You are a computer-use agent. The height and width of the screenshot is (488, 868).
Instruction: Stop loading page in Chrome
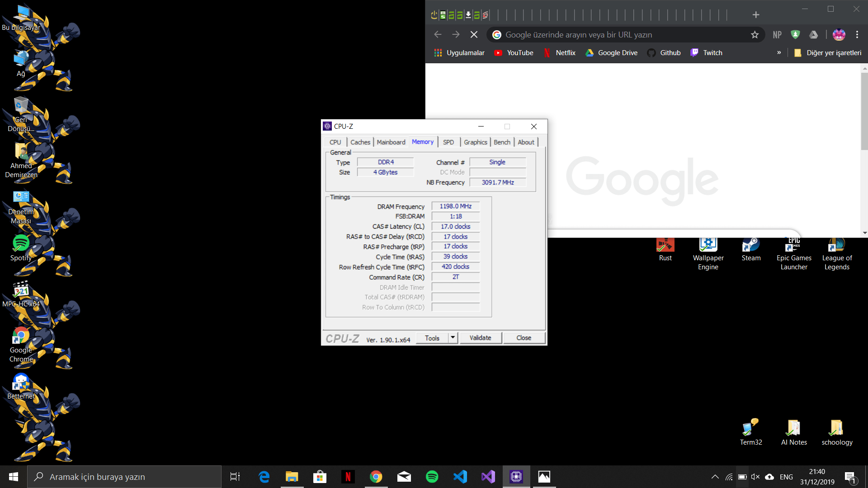(474, 35)
